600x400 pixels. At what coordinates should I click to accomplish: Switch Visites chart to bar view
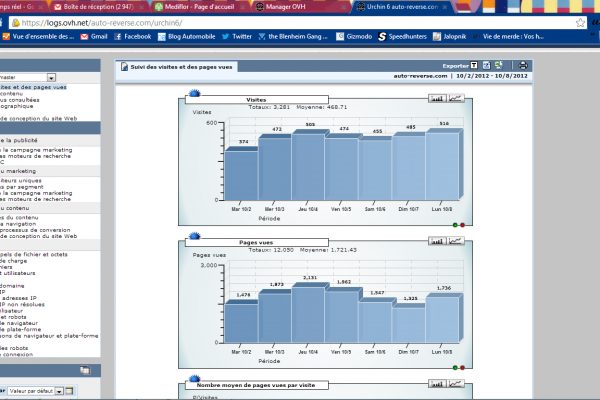tap(438, 99)
